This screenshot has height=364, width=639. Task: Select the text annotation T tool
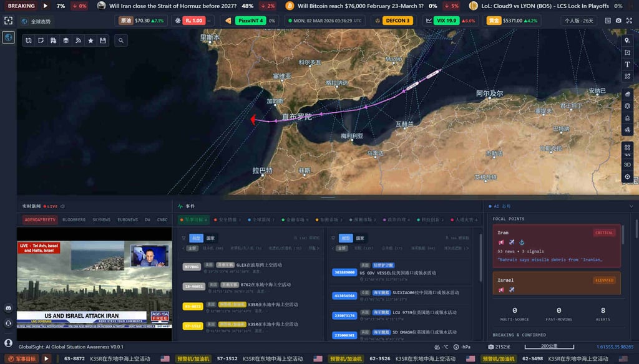click(x=627, y=65)
